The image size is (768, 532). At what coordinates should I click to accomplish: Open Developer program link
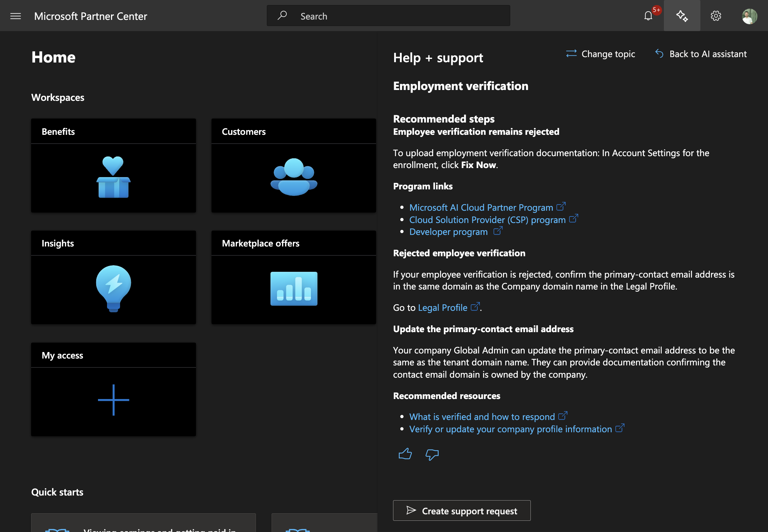448,232
